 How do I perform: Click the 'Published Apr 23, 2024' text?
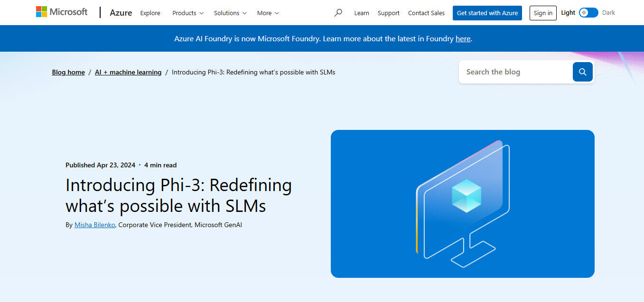pos(100,165)
